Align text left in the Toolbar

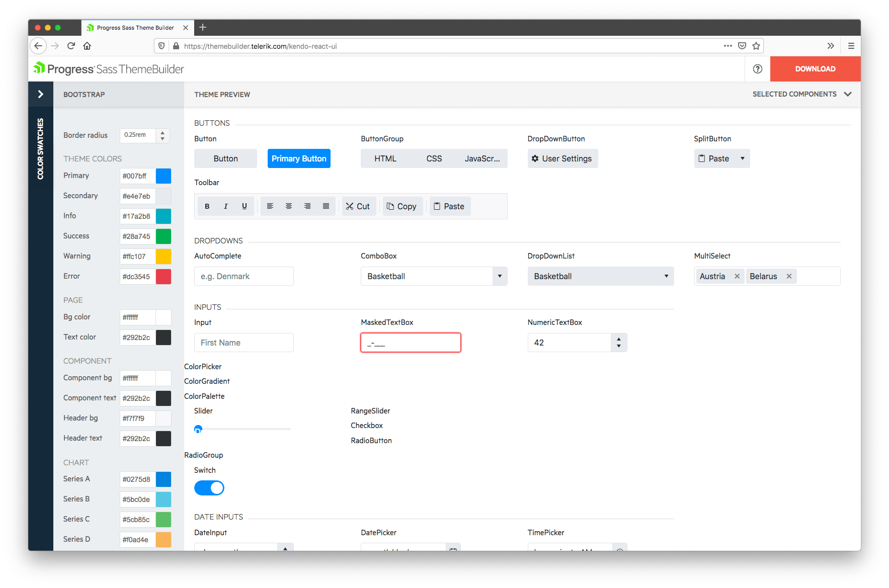click(270, 206)
